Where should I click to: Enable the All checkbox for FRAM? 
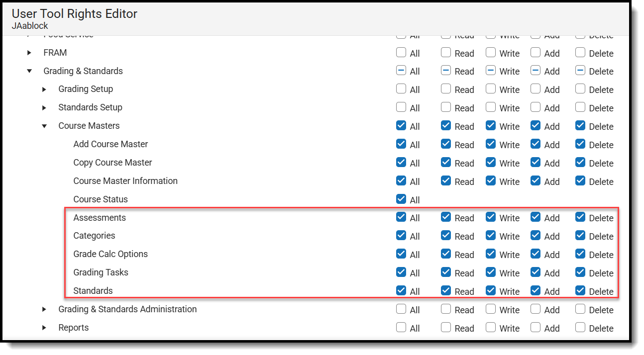401,53
